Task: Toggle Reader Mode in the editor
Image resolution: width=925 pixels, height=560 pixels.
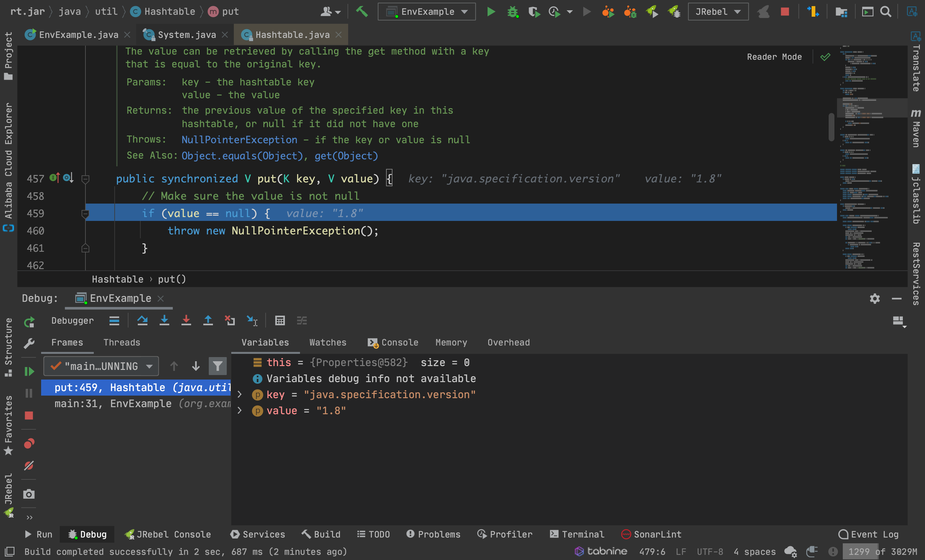Action: (x=774, y=57)
